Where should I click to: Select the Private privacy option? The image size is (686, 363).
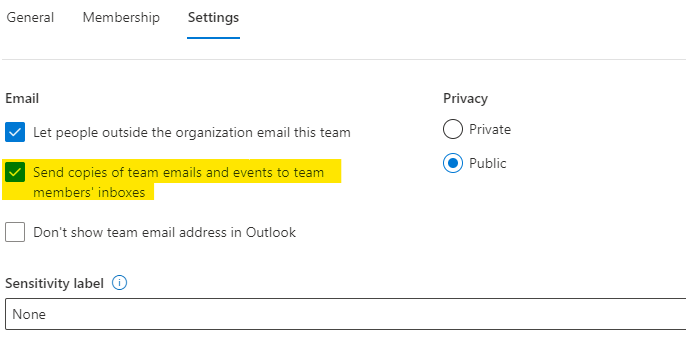click(453, 129)
